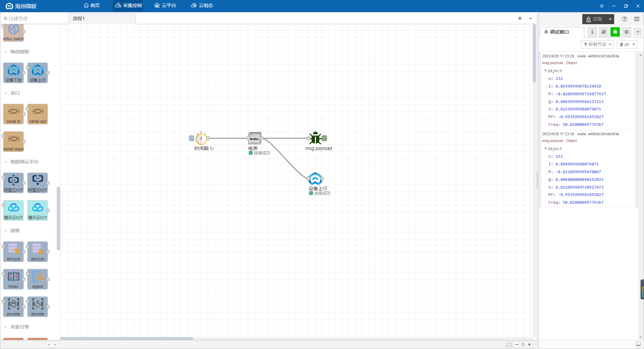Collapse all palette categories
644x349 pixels.
coord(49,345)
